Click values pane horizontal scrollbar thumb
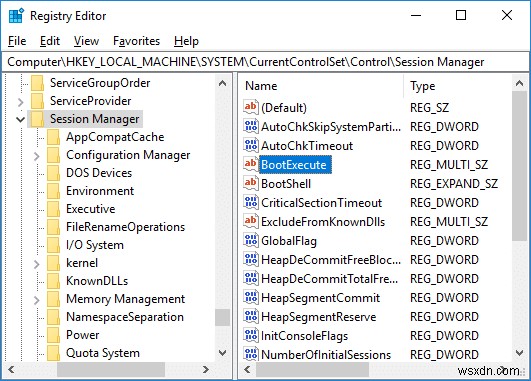This screenshot has width=531, height=381. 312,369
